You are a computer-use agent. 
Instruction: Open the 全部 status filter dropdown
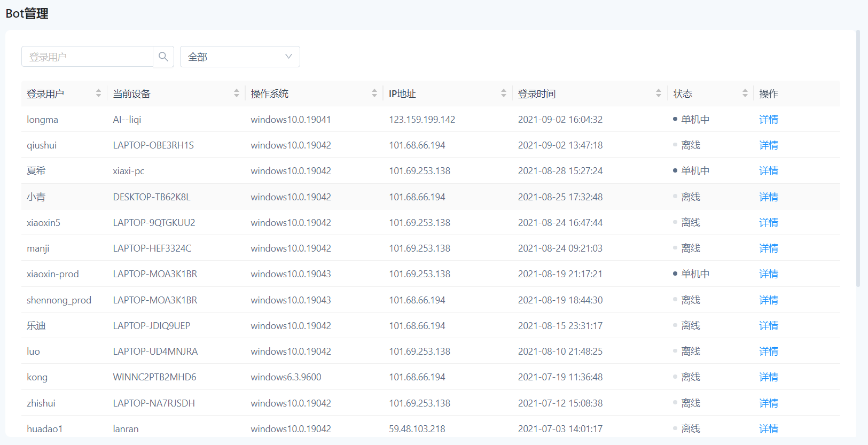tap(240, 57)
